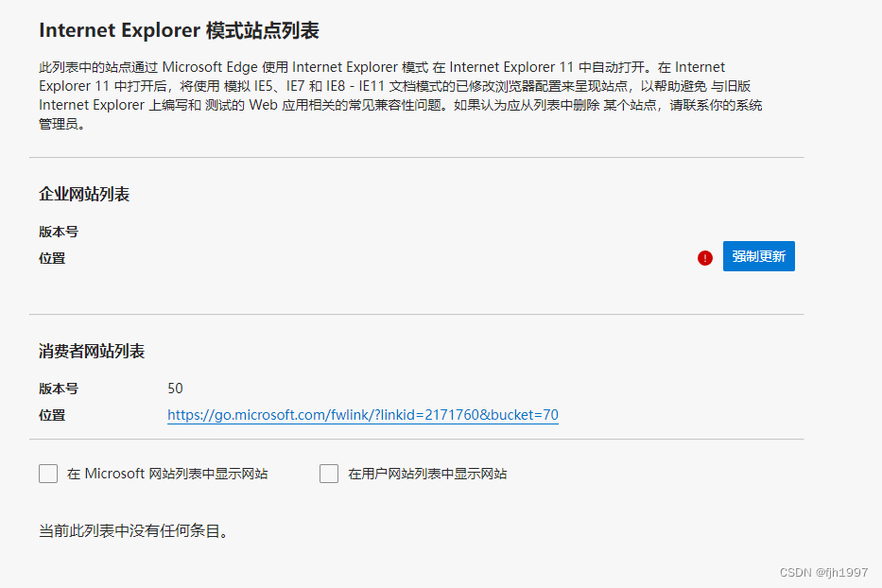Select the 消费者网站列表 section heading
This screenshot has height=588, width=882.
tap(92, 351)
